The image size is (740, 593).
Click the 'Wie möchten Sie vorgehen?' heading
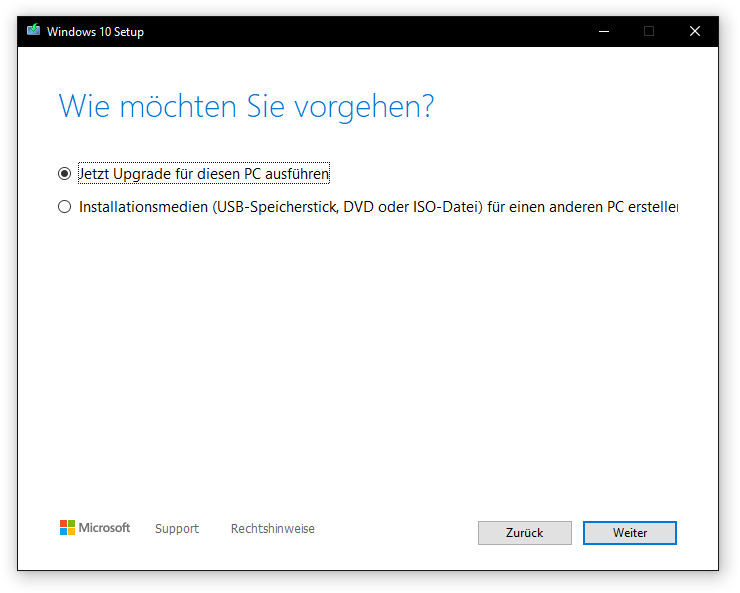click(x=246, y=107)
